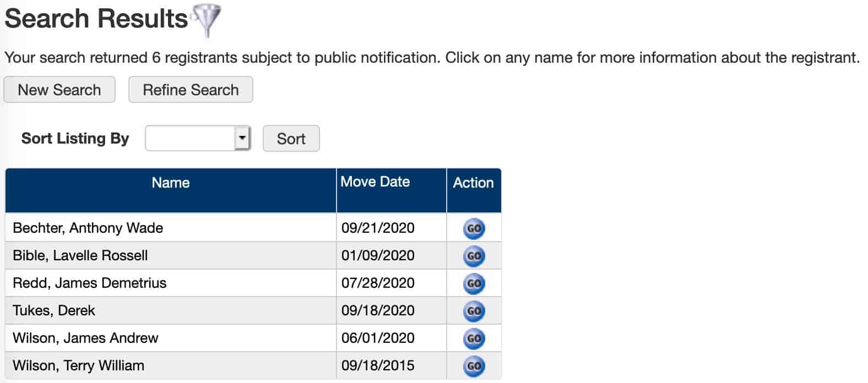Click GO icon for Redd, James Demetrius
The image size is (868, 383).
pyautogui.click(x=474, y=283)
